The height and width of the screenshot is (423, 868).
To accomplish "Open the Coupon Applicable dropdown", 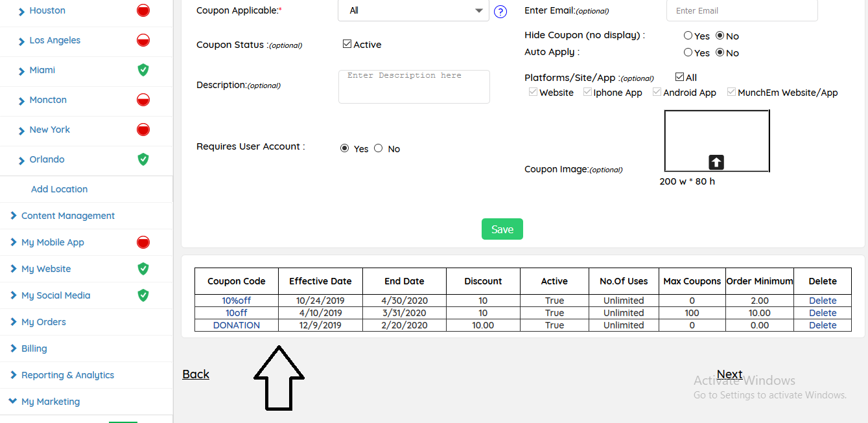I will [x=413, y=10].
